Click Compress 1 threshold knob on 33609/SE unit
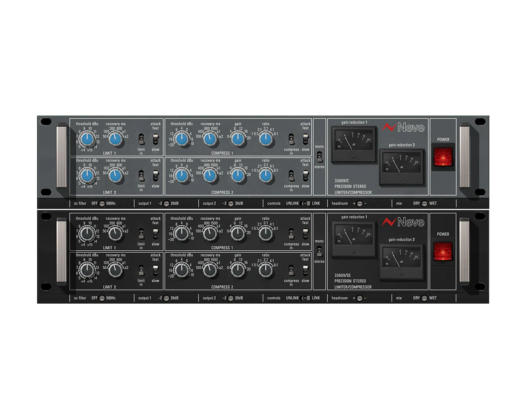Viewport: 532px width, 418px height. [x=182, y=234]
